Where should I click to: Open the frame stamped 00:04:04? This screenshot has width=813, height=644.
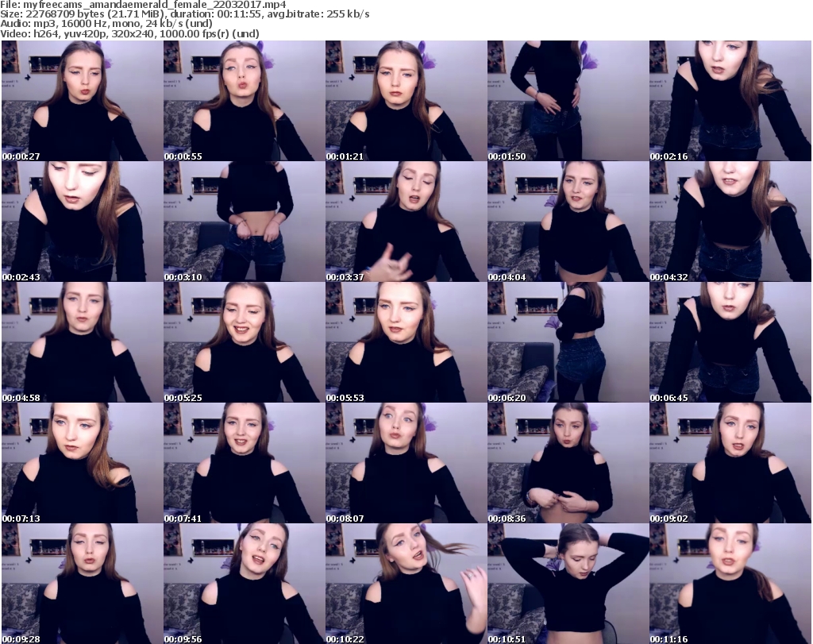click(x=568, y=222)
